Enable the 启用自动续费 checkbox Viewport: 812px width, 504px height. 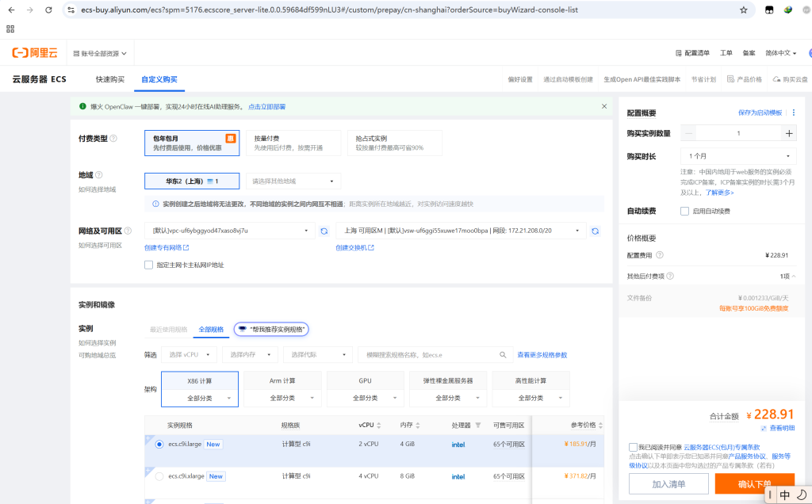pyautogui.click(x=684, y=211)
